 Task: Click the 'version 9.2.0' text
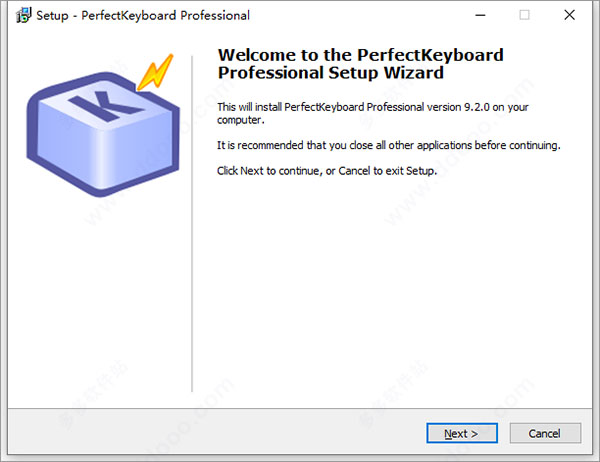pyautogui.click(x=458, y=107)
